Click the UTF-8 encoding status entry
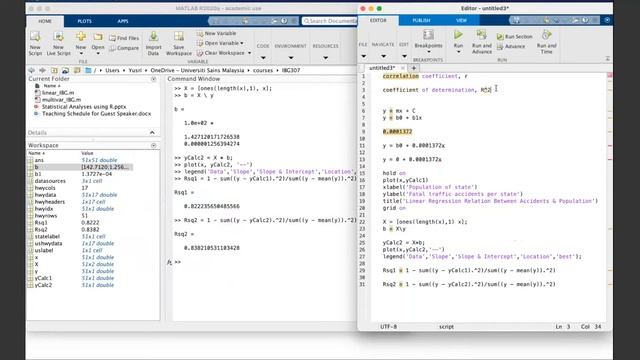The height and width of the screenshot is (360, 640). pos(389,327)
